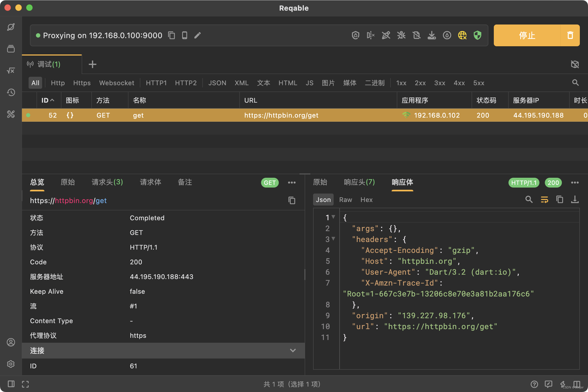Viewport: 588px width, 392px height.
Task: Filter by 2xx status codes
Action: (x=420, y=83)
